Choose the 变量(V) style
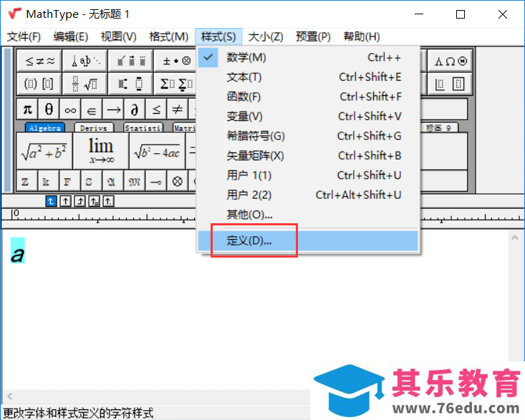The image size is (525, 420). click(x=308, y=117)
